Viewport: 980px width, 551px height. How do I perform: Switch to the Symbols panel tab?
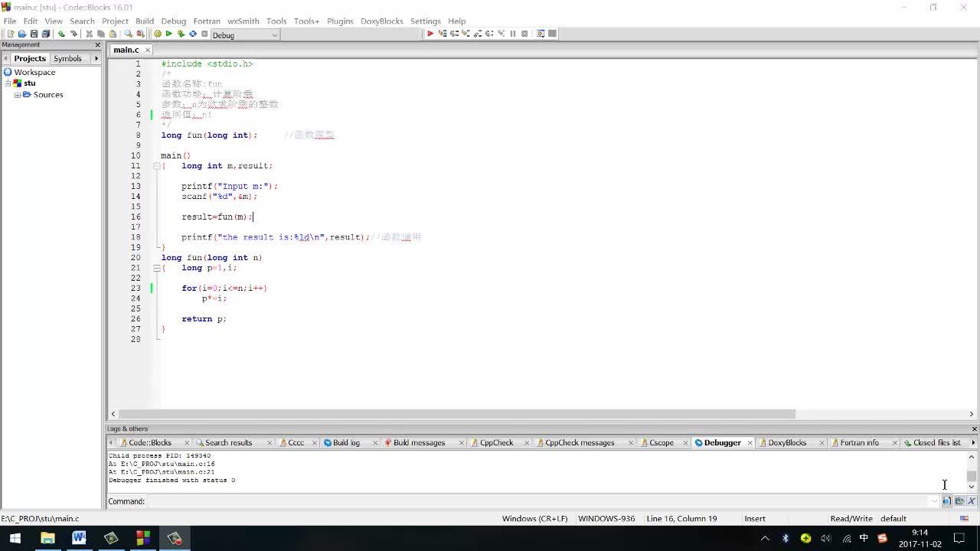(x=67, y=58)
